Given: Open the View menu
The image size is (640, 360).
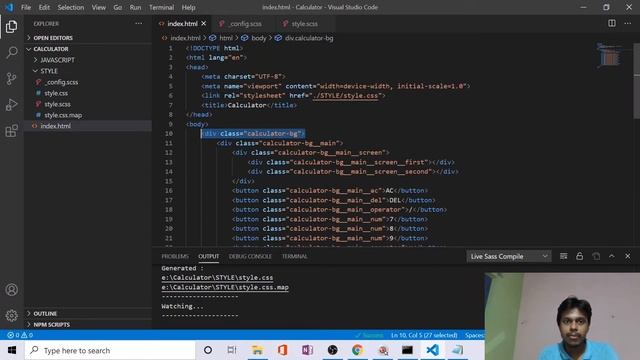Looking at the screenshot, I should 98,7.
